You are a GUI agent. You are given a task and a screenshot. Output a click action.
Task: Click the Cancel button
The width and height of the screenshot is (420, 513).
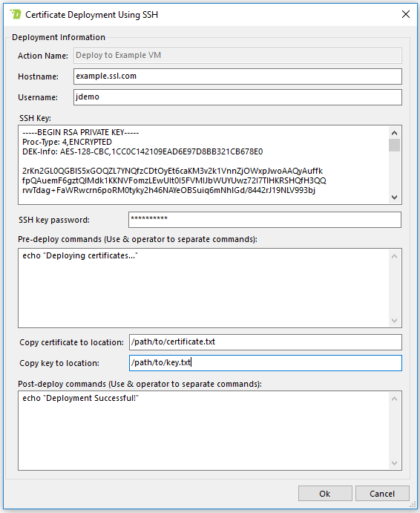pos(382,494)
